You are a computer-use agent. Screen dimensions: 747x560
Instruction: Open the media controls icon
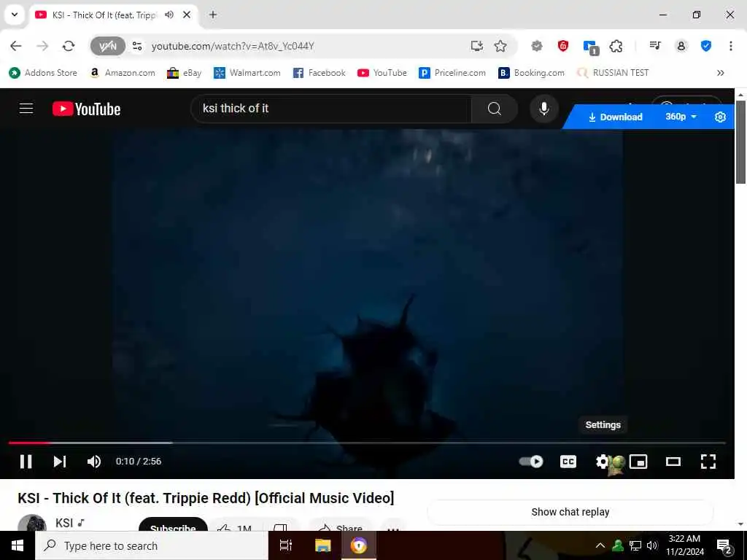pos(655,46)
